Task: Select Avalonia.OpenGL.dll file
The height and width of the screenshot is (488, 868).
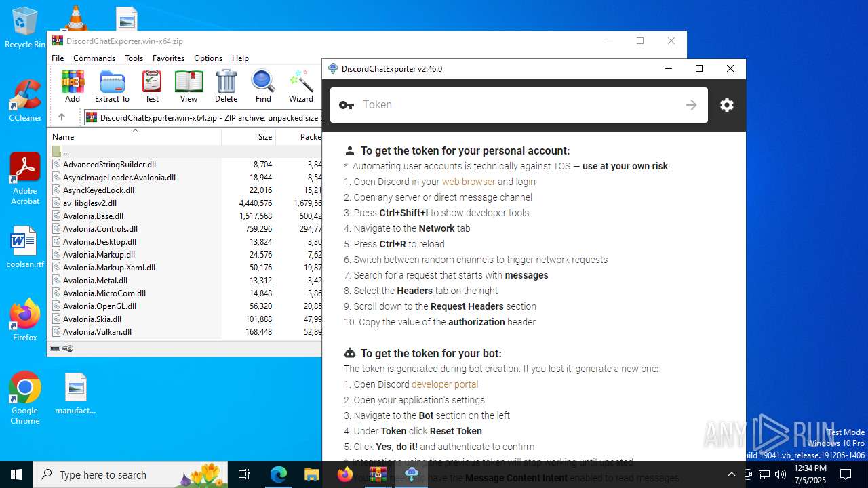Action: (184, 306)
